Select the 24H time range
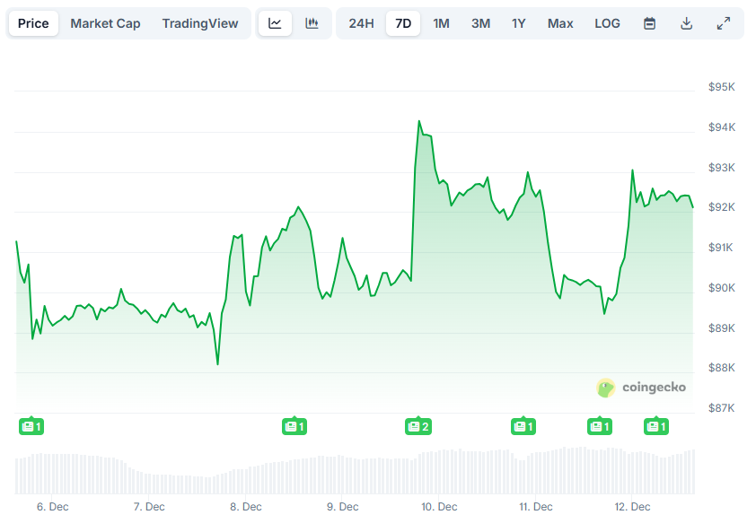This screenshot has height=532, width=756. (361, 23)
